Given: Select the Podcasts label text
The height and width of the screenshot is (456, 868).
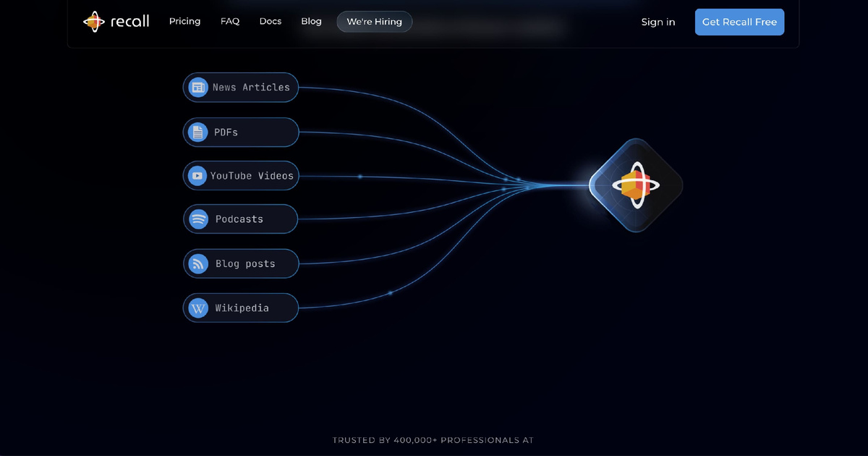Looking at the screenshot, I should [239, 219].
